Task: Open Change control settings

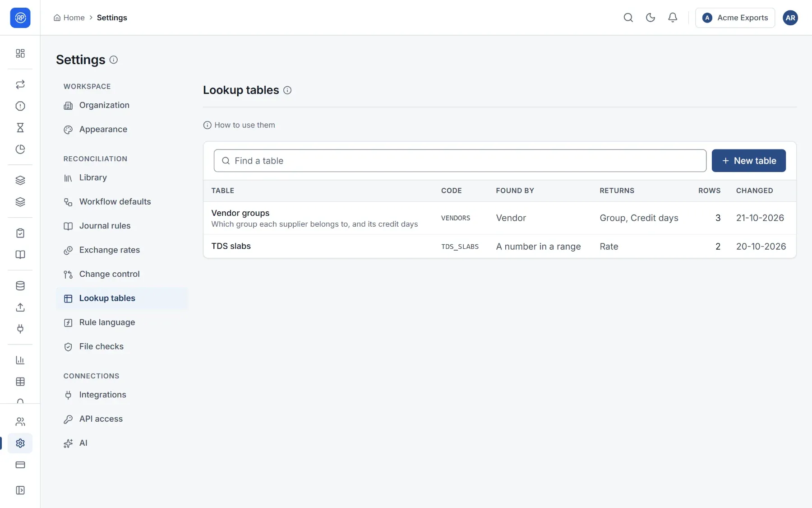Action: pyautogui.click(x=122, y=274)
